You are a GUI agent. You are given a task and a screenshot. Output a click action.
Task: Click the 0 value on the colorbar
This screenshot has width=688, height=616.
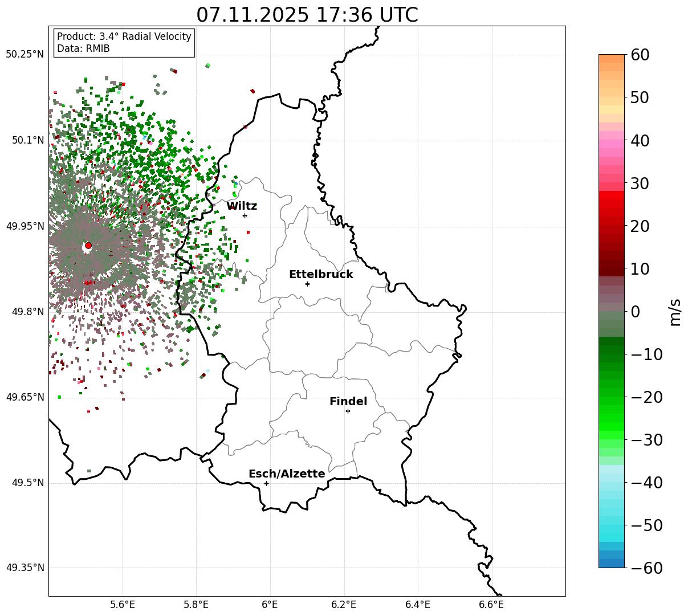(x=635, y=312)
